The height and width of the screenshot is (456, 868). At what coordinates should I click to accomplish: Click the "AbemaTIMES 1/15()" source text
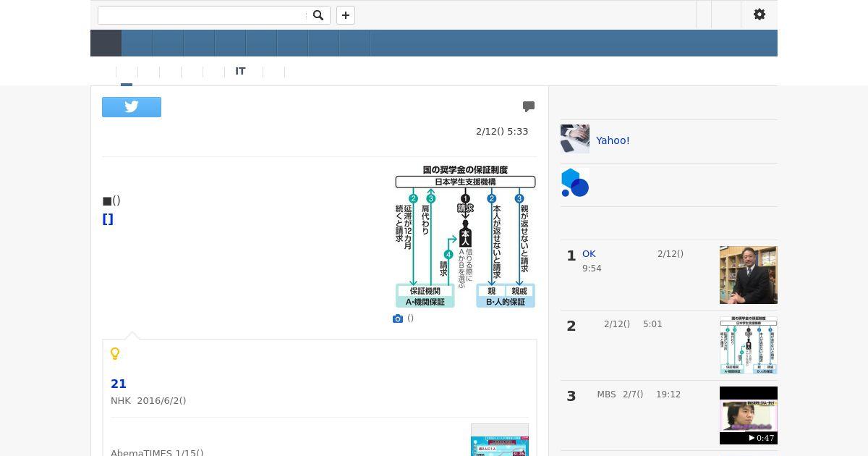tap(157, 453)
